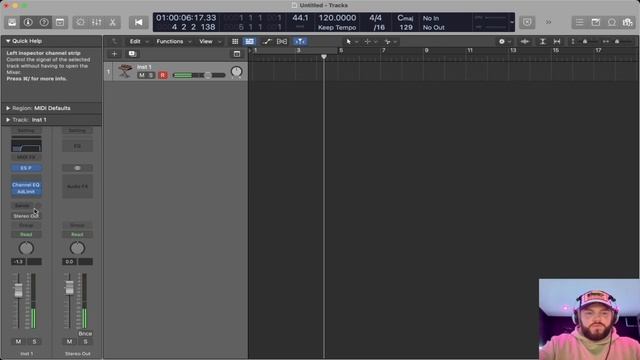
Task: Click the duplicate track button
Action: point(132,53)
